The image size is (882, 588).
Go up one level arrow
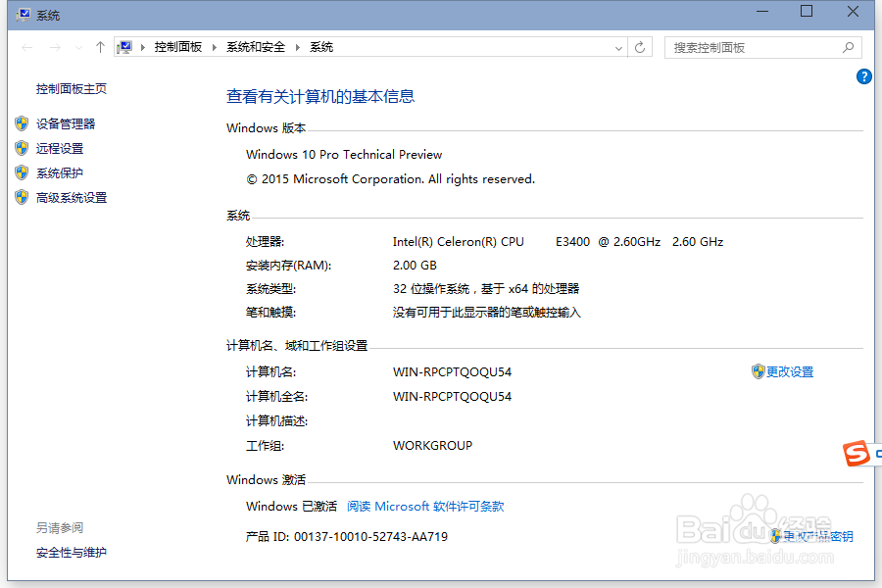(100, 47)
